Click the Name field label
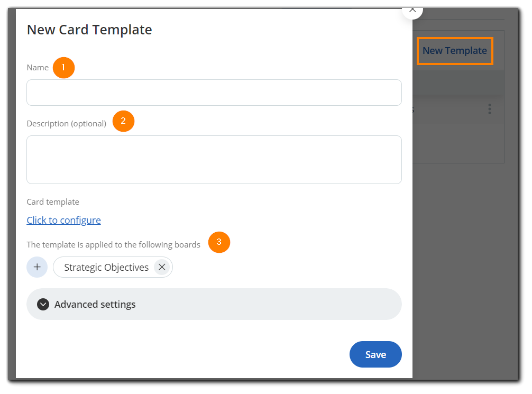The width and height of the screenshot is (532, 394). [38, 68]
